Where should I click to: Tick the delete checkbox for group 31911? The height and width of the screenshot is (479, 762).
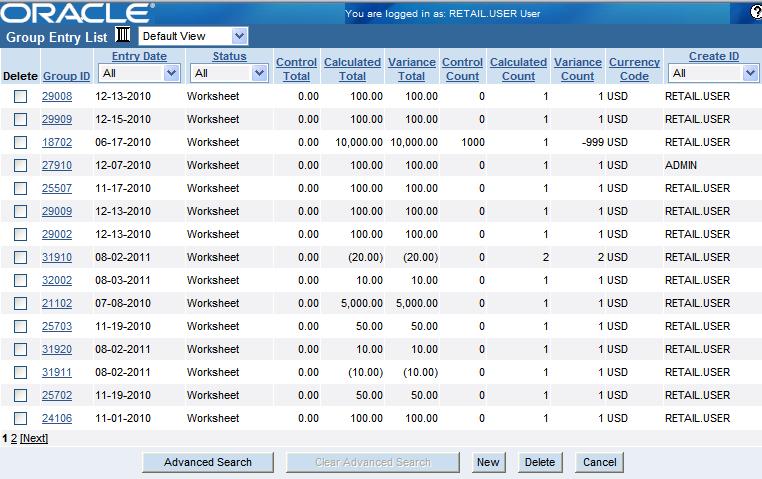[x=20, y=372]
